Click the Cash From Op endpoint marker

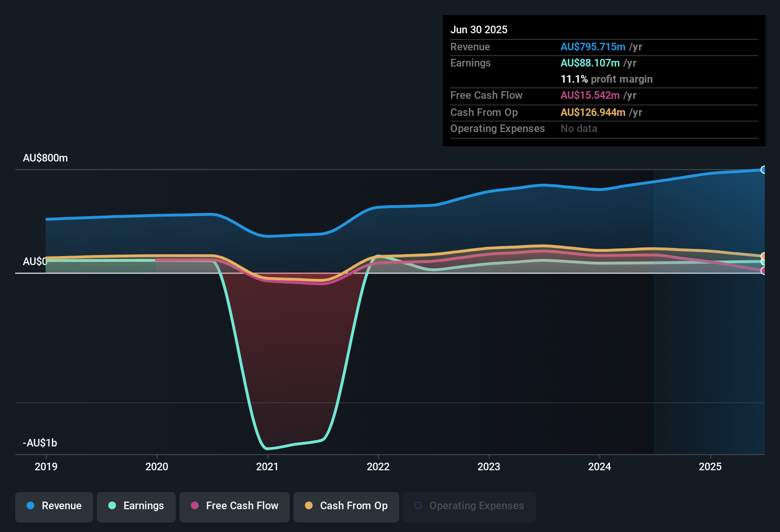click(763, 255)
